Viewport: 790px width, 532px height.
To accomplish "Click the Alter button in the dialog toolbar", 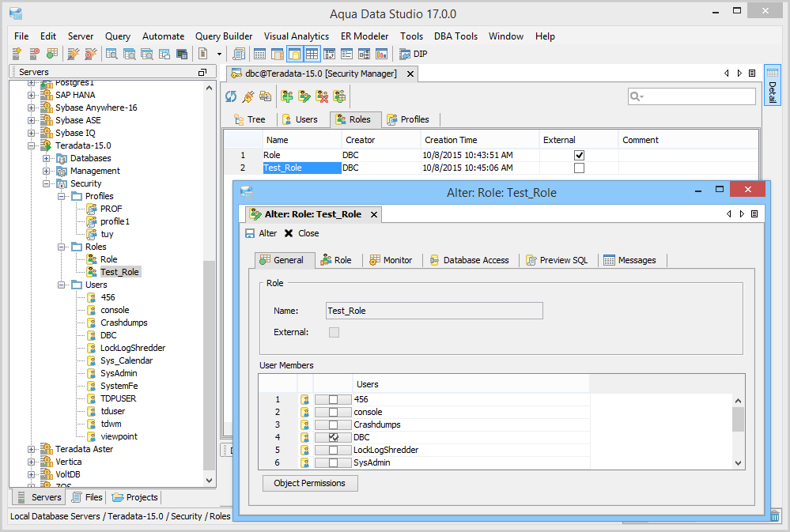I will coord(261,233).
